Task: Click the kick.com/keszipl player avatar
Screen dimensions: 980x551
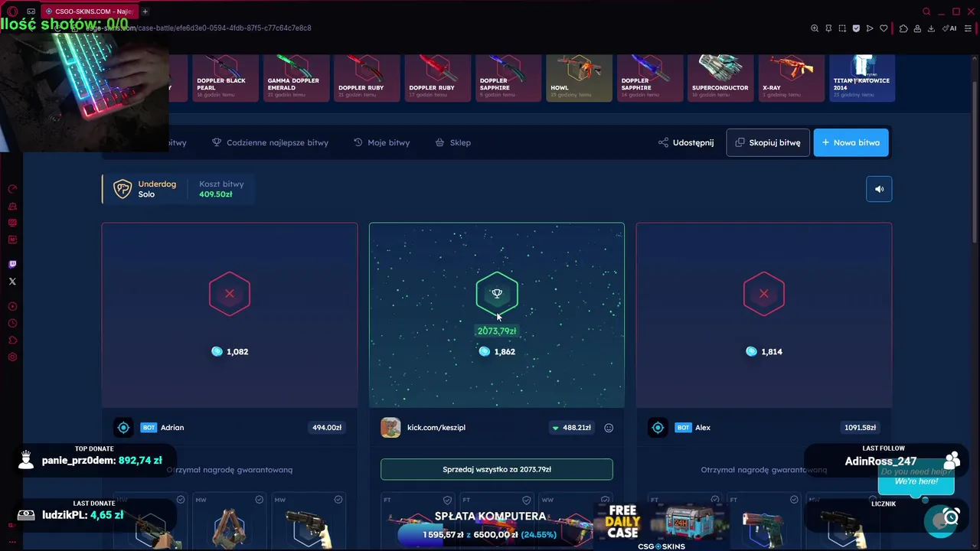Action: [x=390, y=427]
